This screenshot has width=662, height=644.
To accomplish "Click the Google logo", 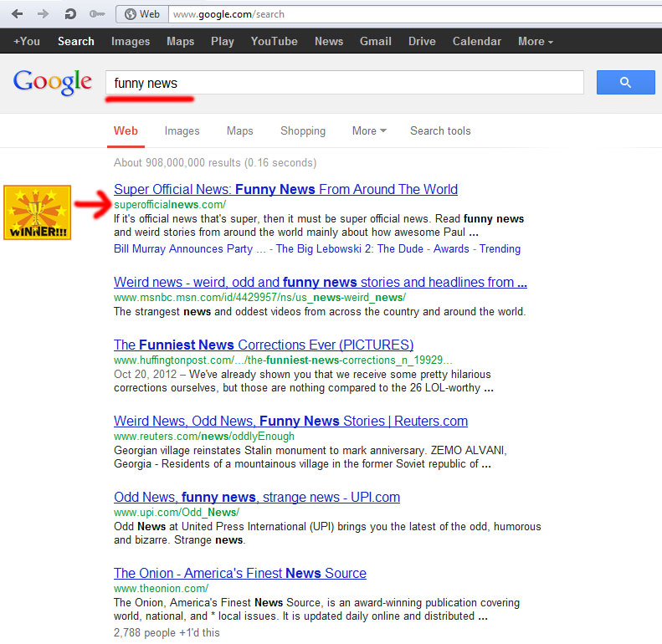I will pos(53,82).
